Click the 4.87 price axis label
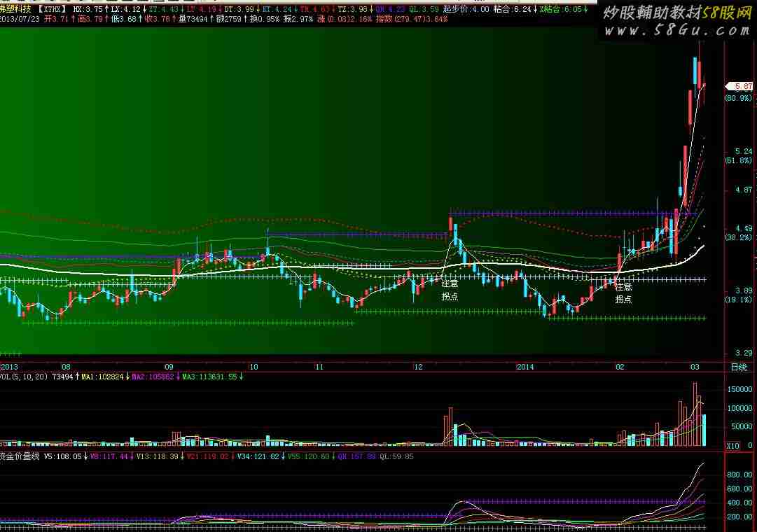The image size is (757, 532). 744,190
